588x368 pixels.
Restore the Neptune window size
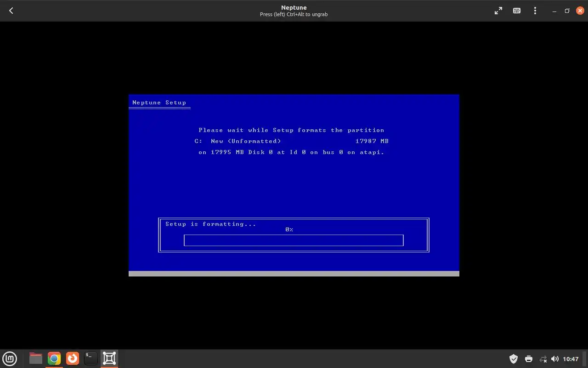tap(567, 11)
